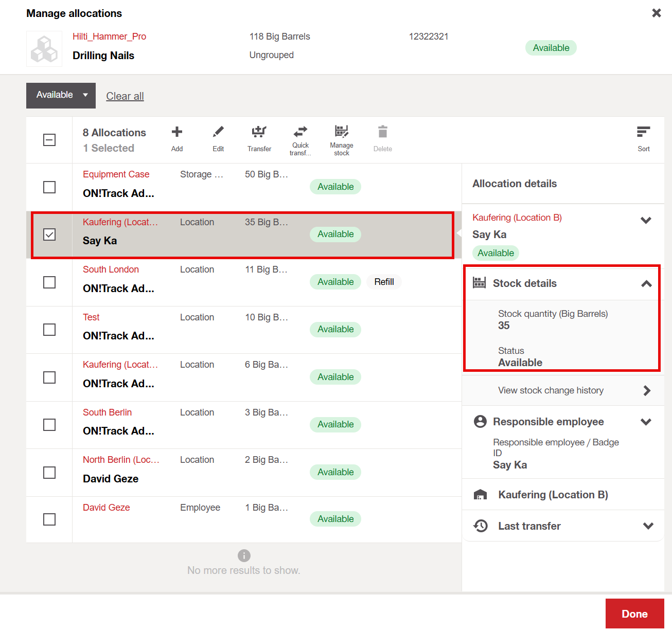
Task: Click the Delete trash icon
Action: [x=382, y=133]
